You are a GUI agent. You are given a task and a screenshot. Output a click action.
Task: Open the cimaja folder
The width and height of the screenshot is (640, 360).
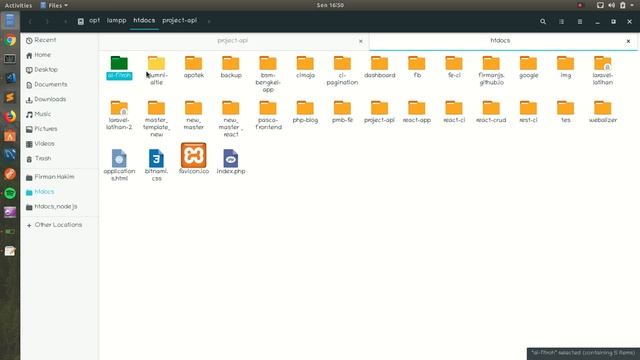305,67
